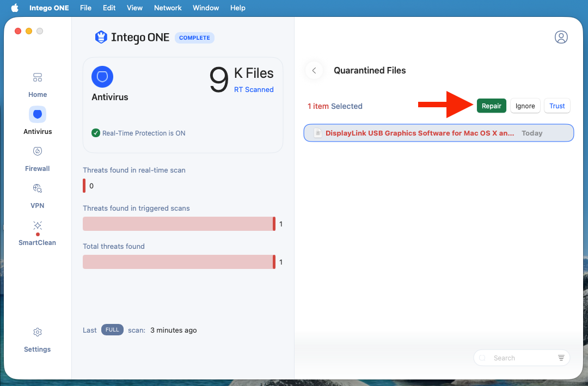
Task: Click the FULL scan badge
Action: pos(112,330)
